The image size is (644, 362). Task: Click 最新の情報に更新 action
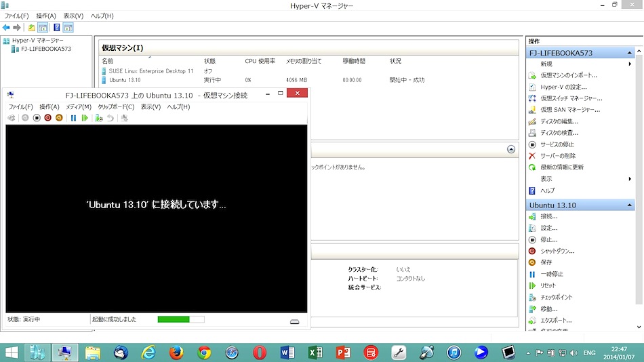coord(562,167)
